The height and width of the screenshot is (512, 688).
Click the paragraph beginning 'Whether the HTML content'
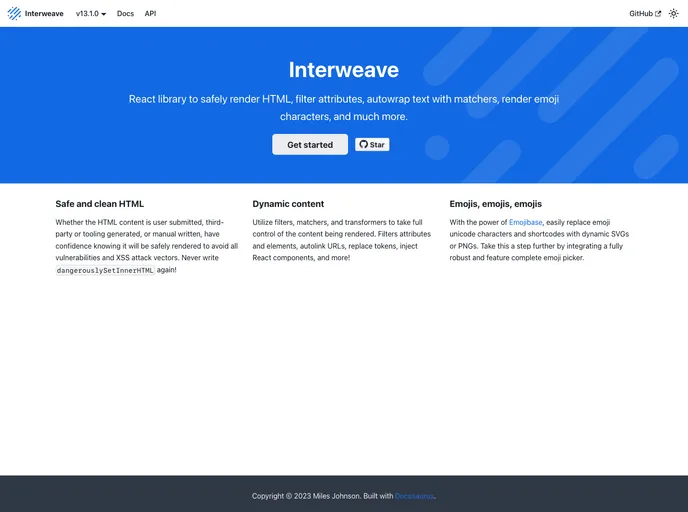coord(147,246)
